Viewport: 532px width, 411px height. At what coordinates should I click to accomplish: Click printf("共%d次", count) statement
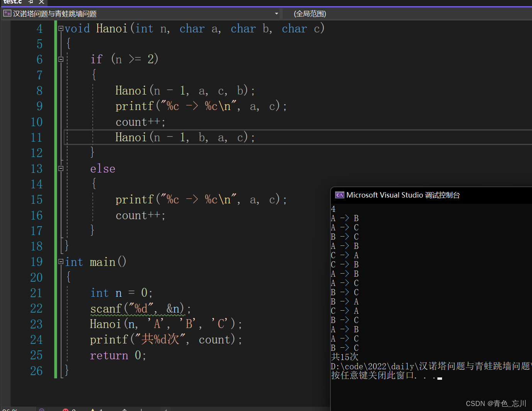pos(166,340)
